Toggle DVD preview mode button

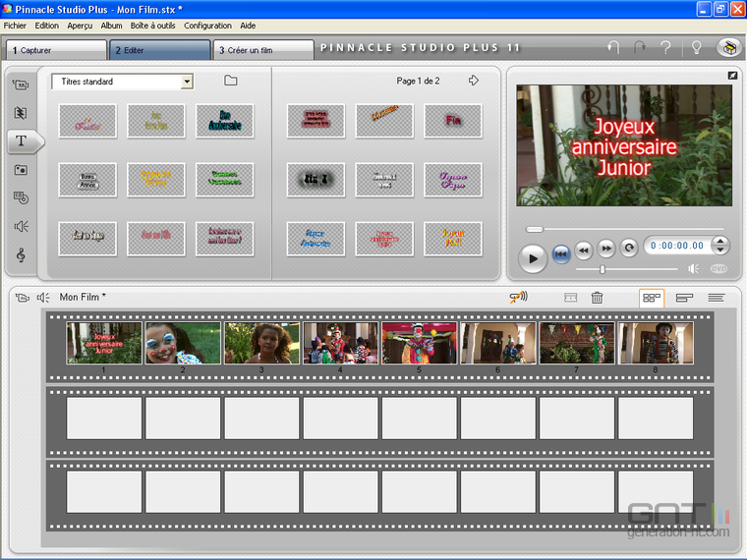(718, 269)
